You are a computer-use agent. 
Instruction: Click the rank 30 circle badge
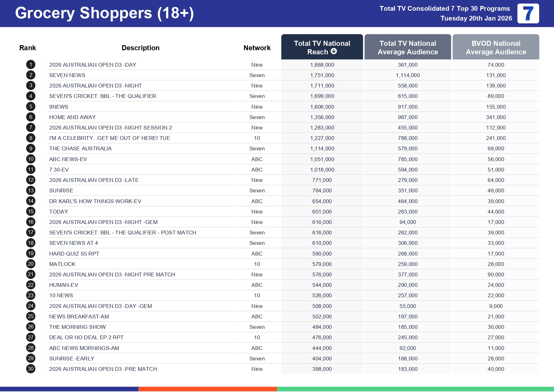pyautogui.click(x=31, y=369)
